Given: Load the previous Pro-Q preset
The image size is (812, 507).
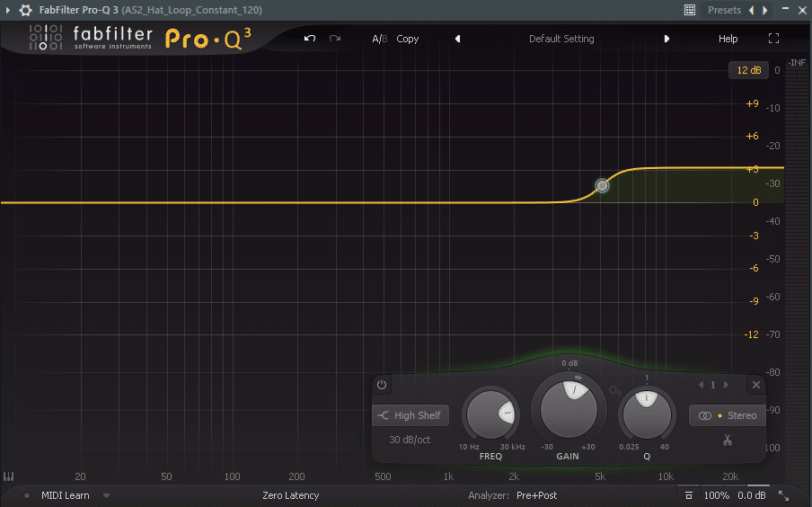Looking at the screenshot, I should tap(458, 39).
